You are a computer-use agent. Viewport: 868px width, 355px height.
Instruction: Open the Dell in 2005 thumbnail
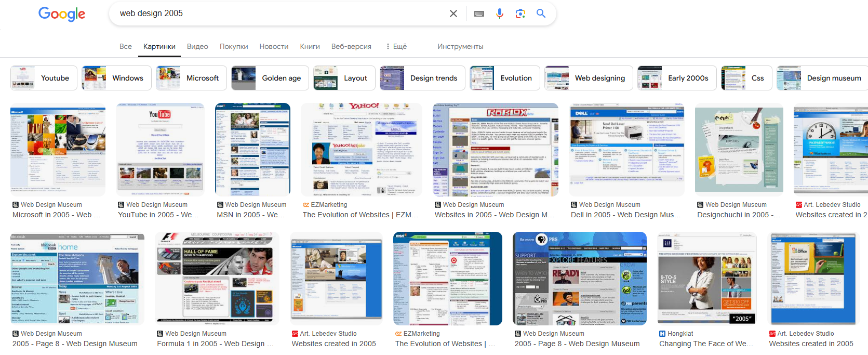627,150
